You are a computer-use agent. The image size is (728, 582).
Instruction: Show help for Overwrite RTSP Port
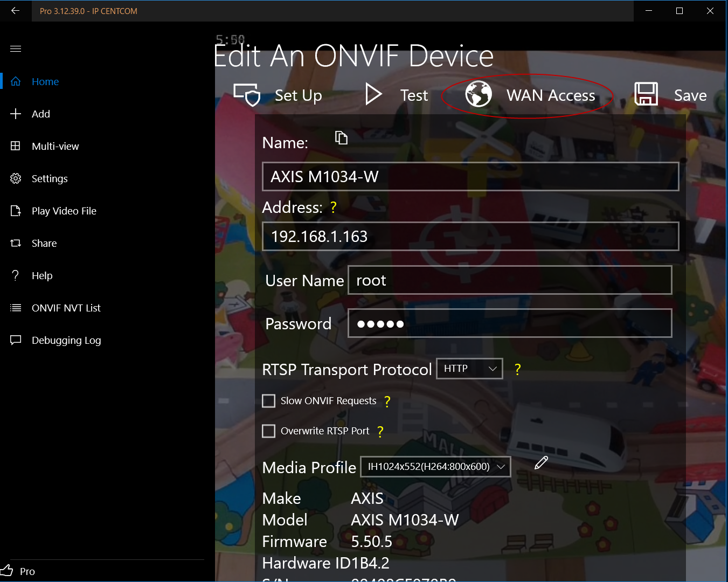click(380, 432)
